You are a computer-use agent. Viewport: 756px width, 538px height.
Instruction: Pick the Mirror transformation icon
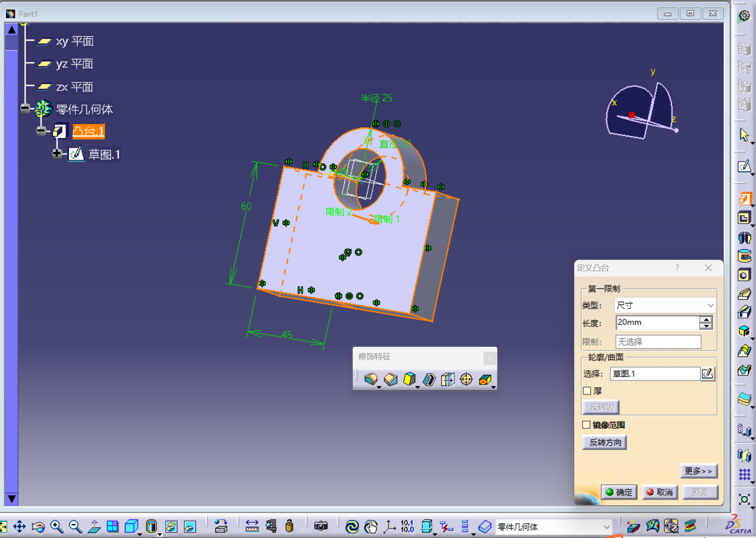(744, 455)
